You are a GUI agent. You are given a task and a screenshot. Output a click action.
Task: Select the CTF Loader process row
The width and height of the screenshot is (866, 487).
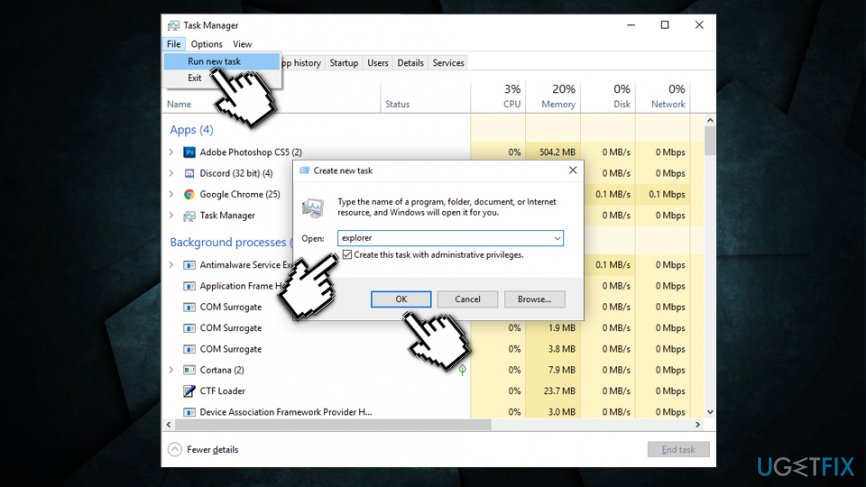pyautogui.click(x=434, y=391)
